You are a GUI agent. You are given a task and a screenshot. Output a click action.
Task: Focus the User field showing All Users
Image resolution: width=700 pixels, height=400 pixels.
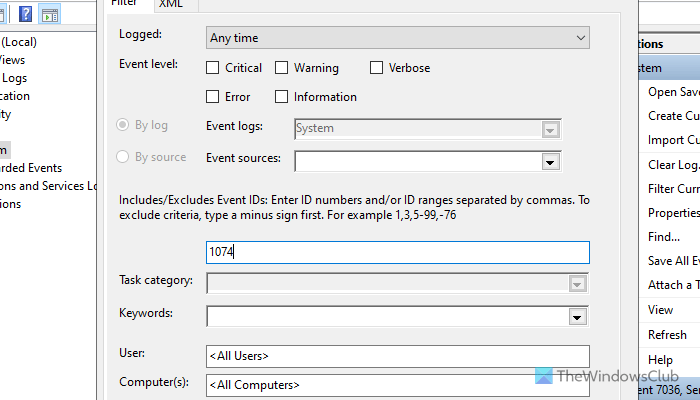pos(397,355)
